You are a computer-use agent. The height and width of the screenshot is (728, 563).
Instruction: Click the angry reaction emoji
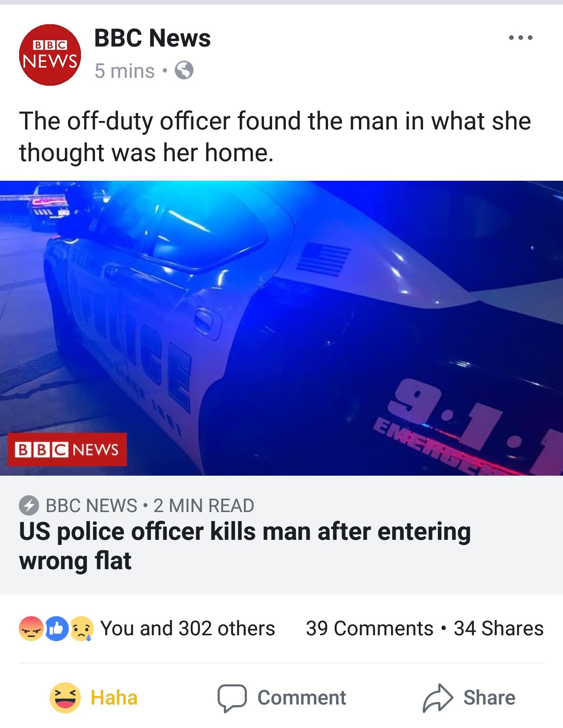click(x=31, y=629)
